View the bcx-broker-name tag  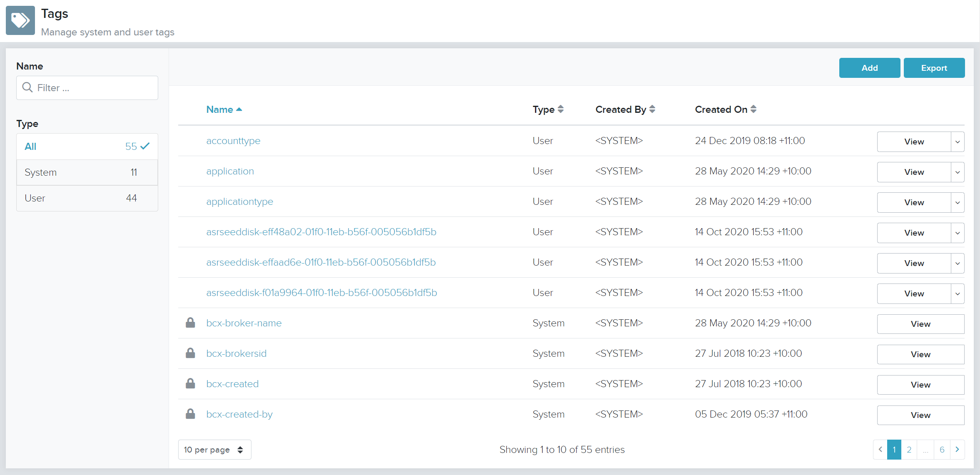coord(920,324)
